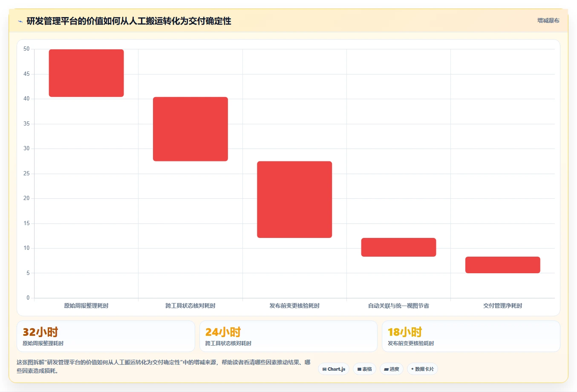The width and height of the screenshot is (577, 392).
Task: Click the chart title 研发管理平台的价值如何从人工搬运转化为交付确定性
Action: point(129,21)
